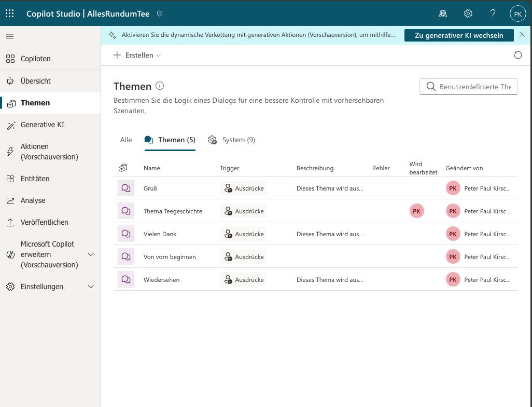The height and width of the screenshot is (407, 532).
Task: Click the Gruß topic row icon
Action: 126,188
